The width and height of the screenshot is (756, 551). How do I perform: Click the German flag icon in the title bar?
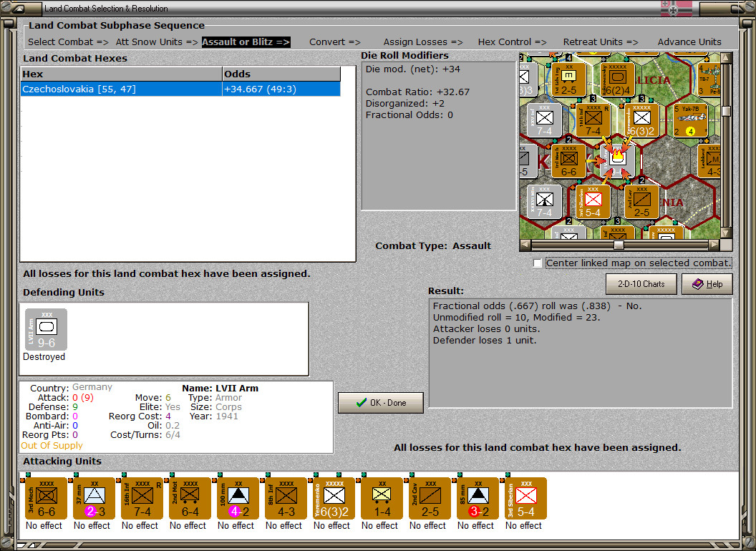click(x=676, y=8)
